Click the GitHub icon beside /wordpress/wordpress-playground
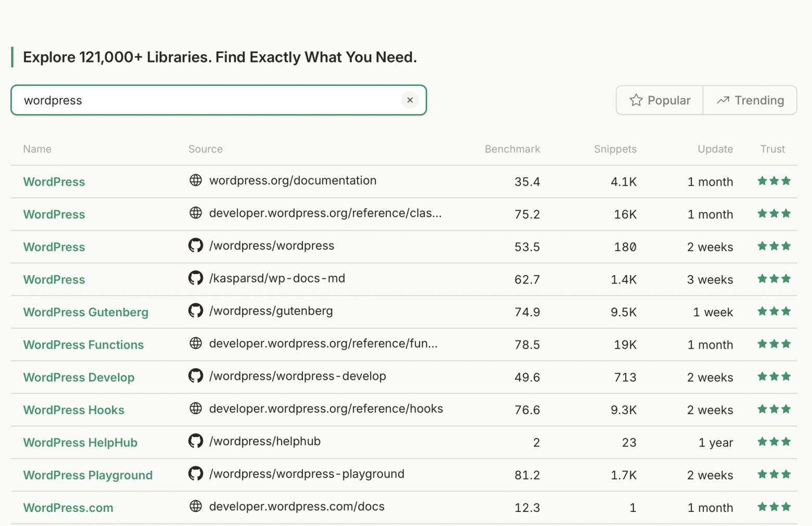Viewport: 812px width, 526px height. click(x=196, y=473)
